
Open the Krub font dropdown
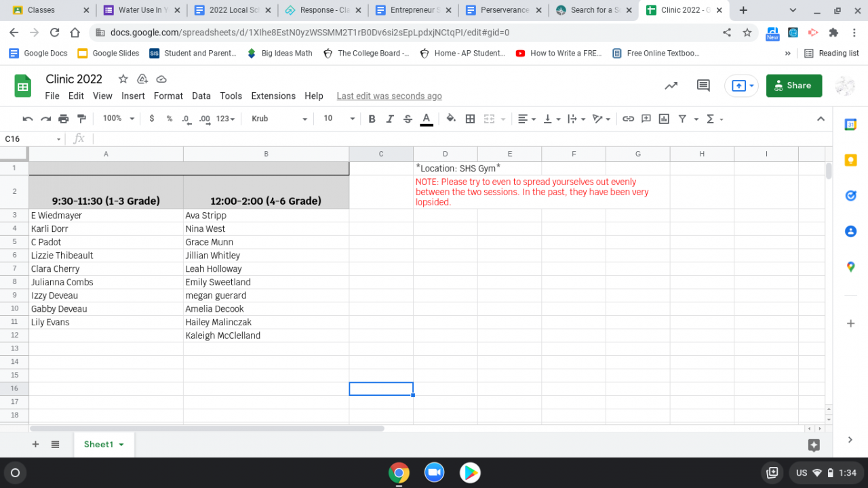click(279, 119)
